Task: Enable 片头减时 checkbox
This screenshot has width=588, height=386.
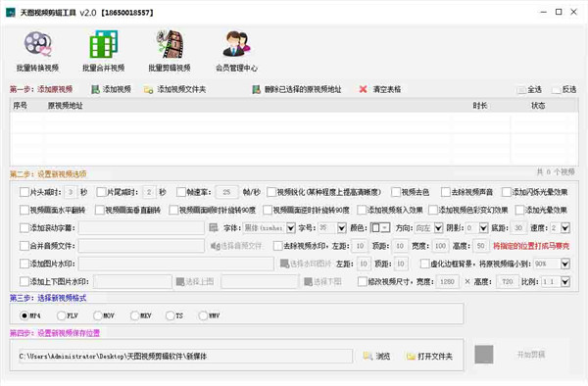Action: click(x=24, y=192)
